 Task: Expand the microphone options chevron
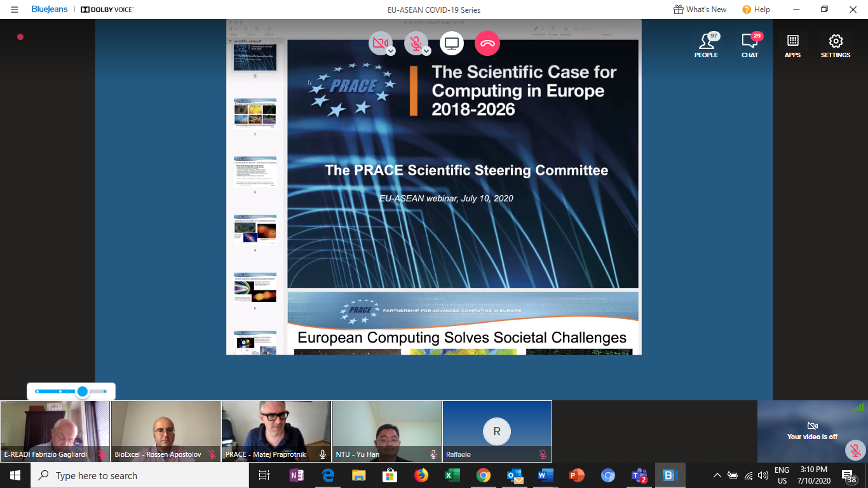[426, 51]
